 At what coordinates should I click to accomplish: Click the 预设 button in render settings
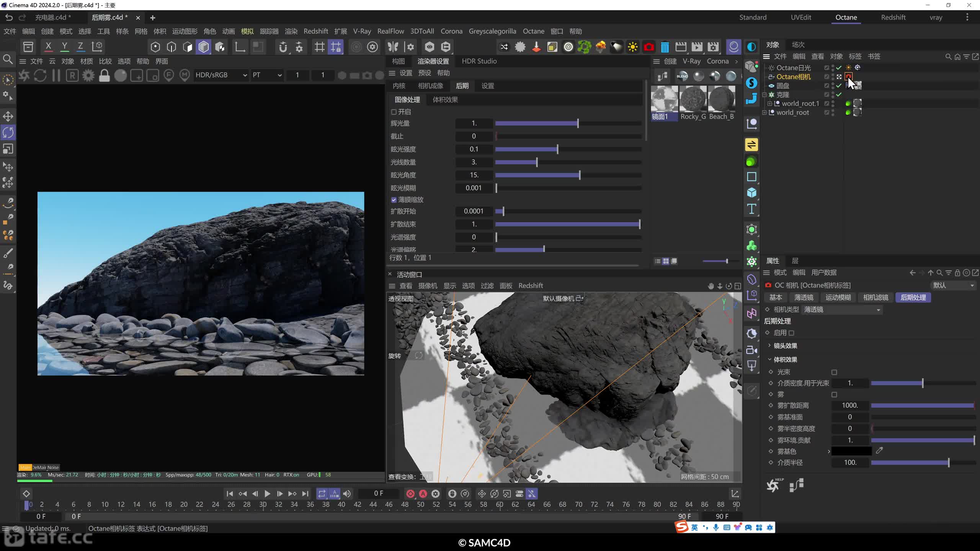click(x=425, y=73)
